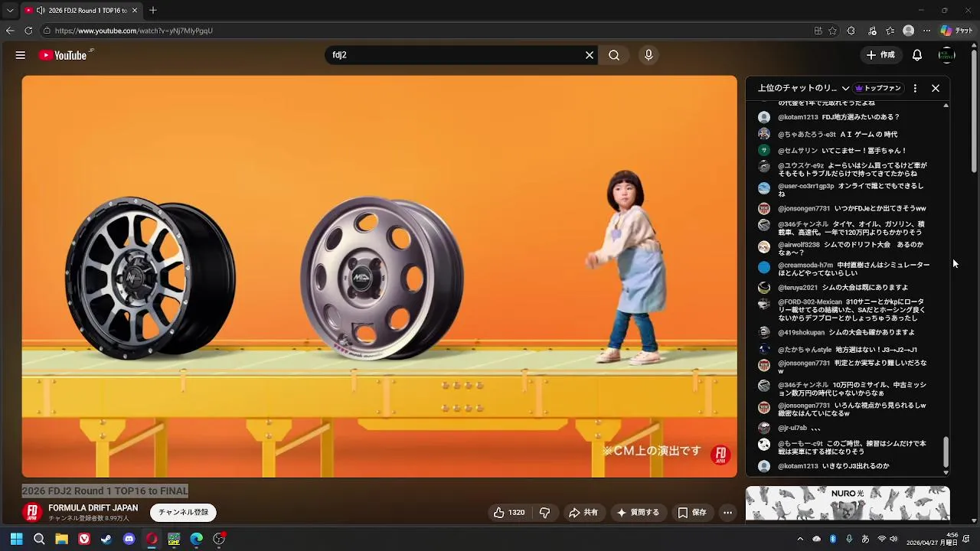Screen dimensions: 980x551
Task: Click the 質問する ask button
Action: [638, 513]
